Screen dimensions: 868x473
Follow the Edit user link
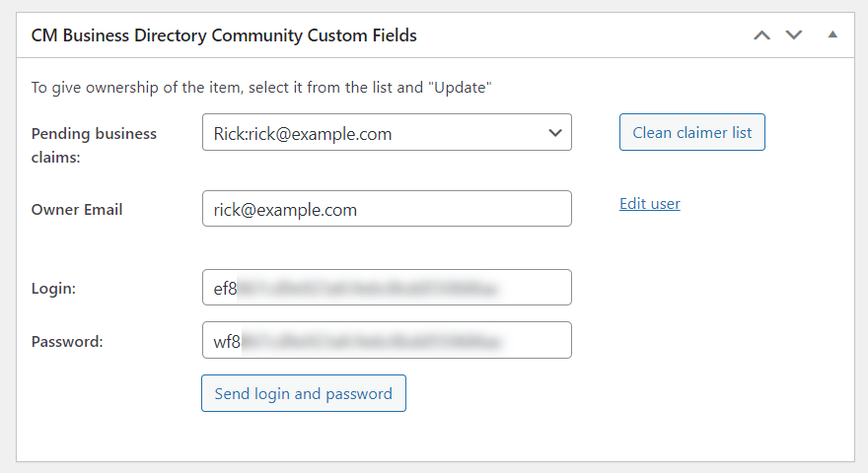pos(649,204)
